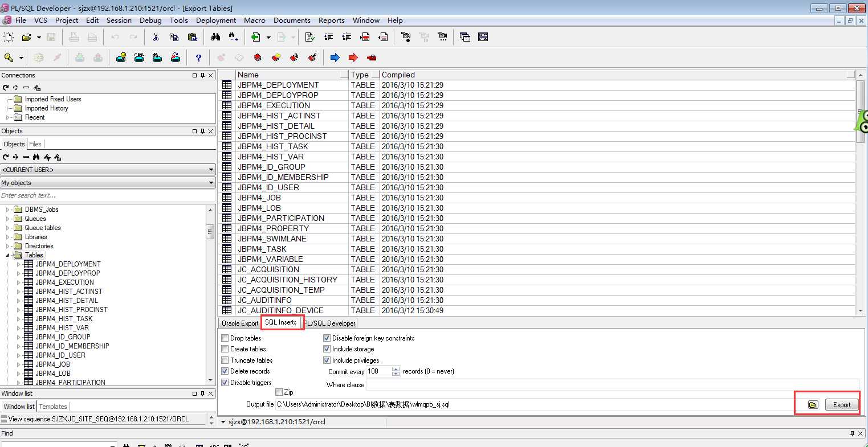Sort by the Compiled column header
Image resolution: width=868 pixels, height=447 pixels.
(x=618, y=75)
